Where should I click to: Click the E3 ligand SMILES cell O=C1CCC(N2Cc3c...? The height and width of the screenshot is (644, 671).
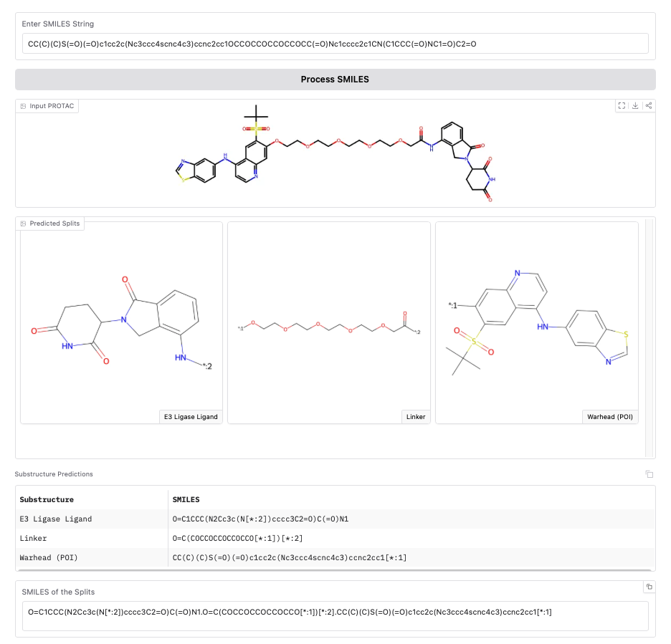260,519
